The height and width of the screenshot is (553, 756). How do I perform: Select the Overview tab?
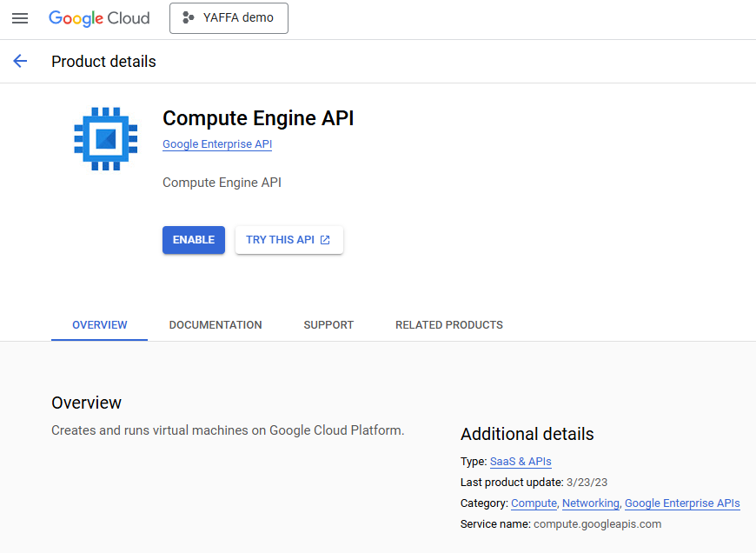click(99, 325)
